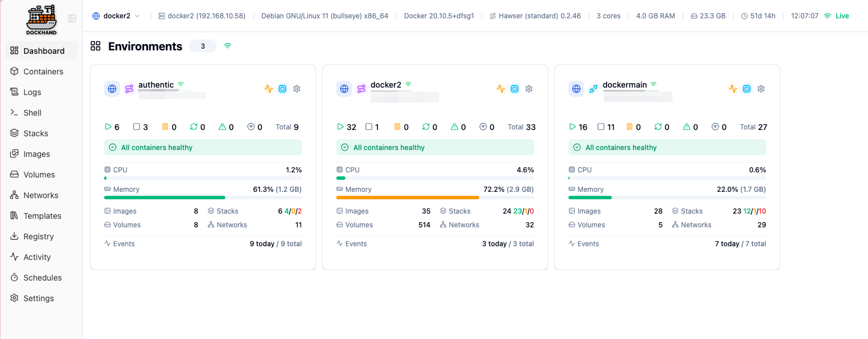Click the 3 today / 3 total events text
Screen dimensions: 868x339
(x=508, y=244)
